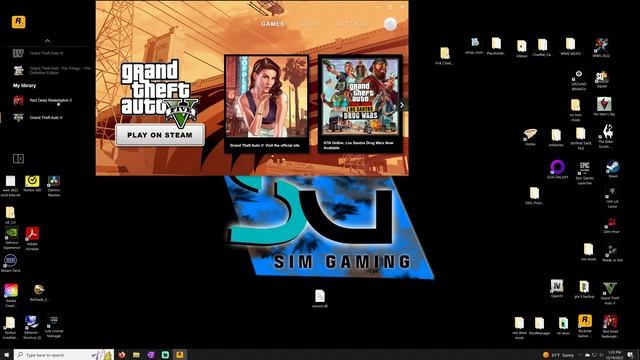Image resolution: width=640 pixels, height=360 pixels.
Task: Switch to Rockstar Games Launcher on the taskbar
Action: [x=180, y=355]
